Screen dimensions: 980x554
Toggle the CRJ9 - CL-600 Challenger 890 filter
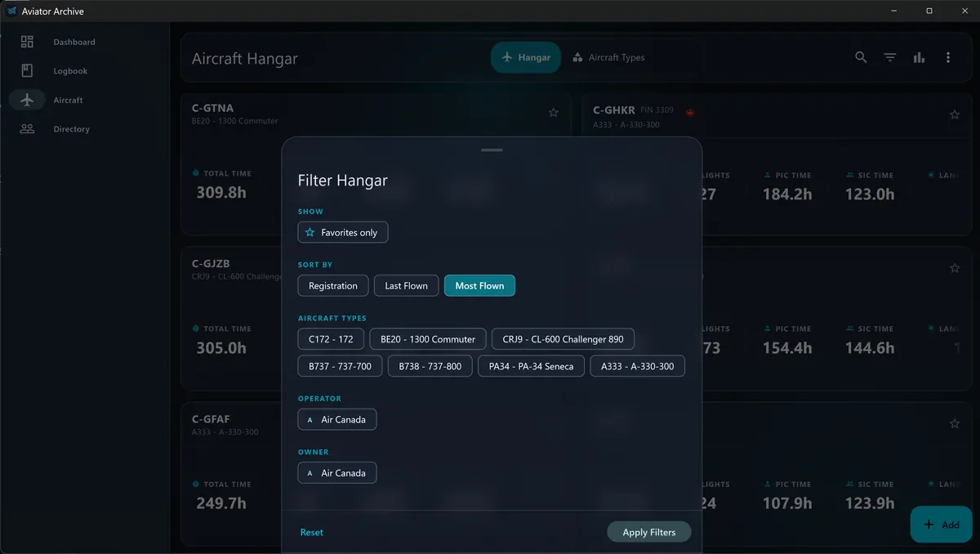(x=563, y=339)
